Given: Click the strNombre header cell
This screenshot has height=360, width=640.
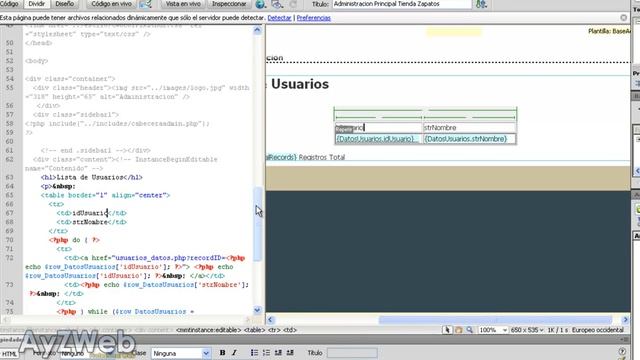Looking at the screenshot, I should (469, 128).
